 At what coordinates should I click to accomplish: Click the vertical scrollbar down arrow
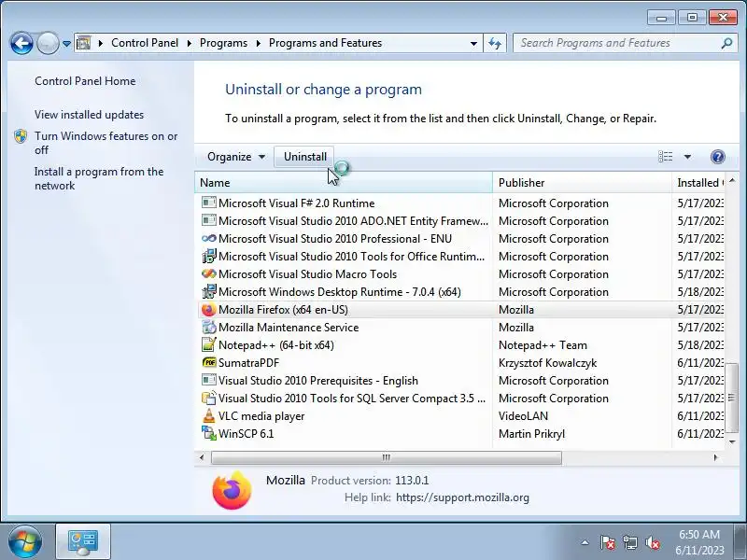pyautogui.click(x=732, y=441)
